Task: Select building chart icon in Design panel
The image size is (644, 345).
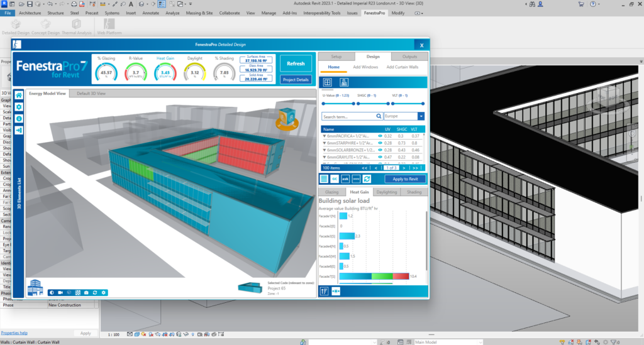Action: tap(344, 82)
